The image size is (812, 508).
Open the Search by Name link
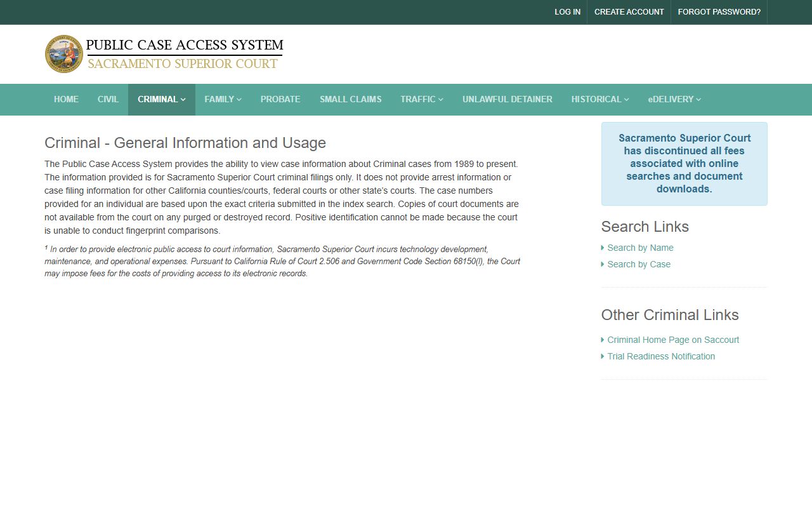[640, 248]
